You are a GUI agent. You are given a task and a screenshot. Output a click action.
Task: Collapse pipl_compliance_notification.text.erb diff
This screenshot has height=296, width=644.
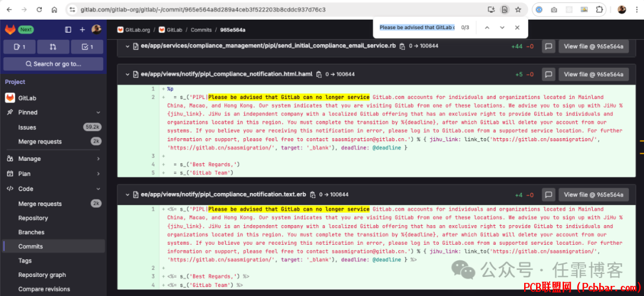tap(128, 194)
